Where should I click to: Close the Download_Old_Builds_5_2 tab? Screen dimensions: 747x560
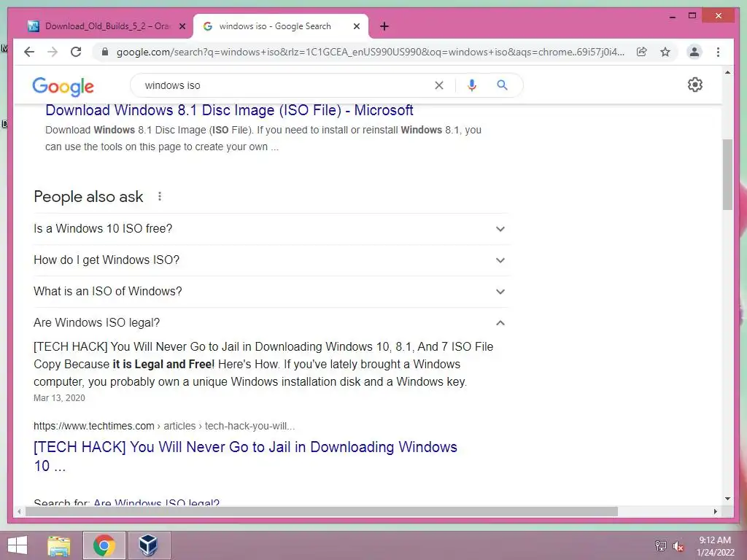(182, 26)
